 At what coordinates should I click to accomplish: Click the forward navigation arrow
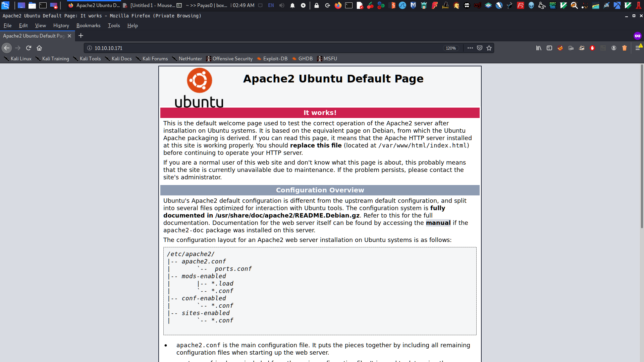[x=18, y=48]
